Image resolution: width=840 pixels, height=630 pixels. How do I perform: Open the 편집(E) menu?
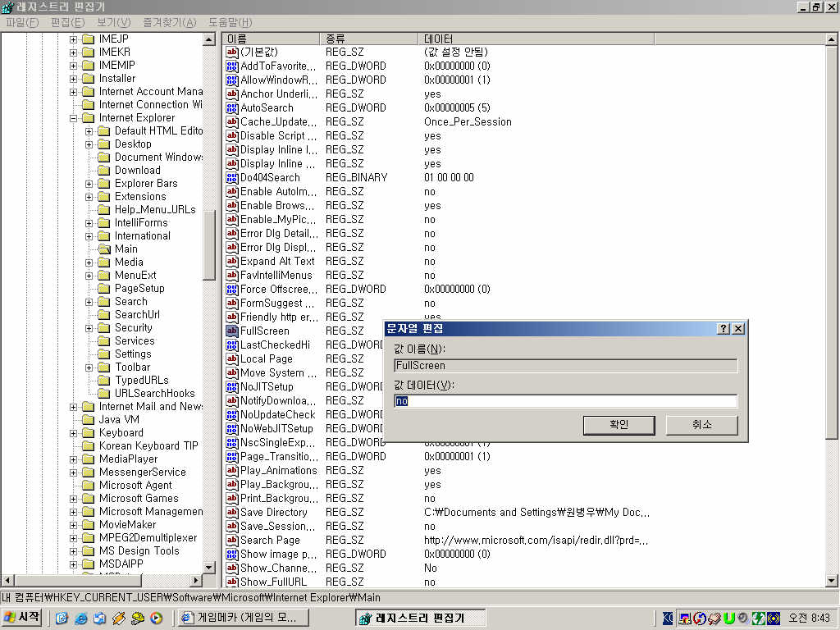[x=67, y=22]
